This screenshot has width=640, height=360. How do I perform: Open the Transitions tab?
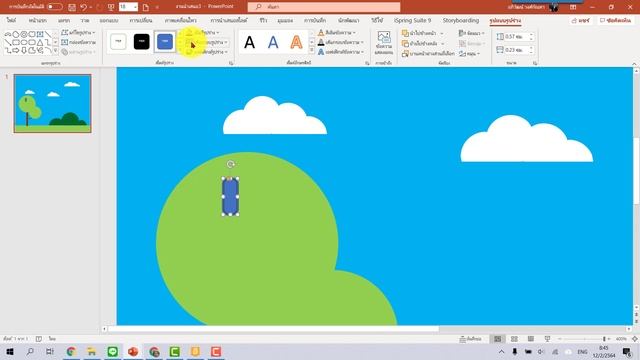[141, 20]
